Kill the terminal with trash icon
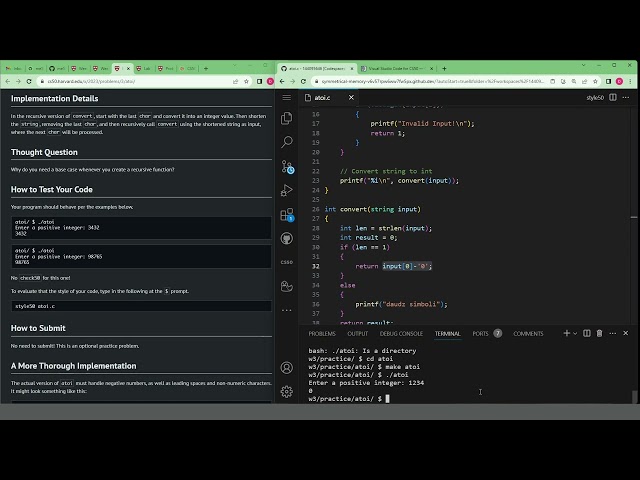Screen dimensions: 640x480 pyautogui.click(x=599, y=333)
